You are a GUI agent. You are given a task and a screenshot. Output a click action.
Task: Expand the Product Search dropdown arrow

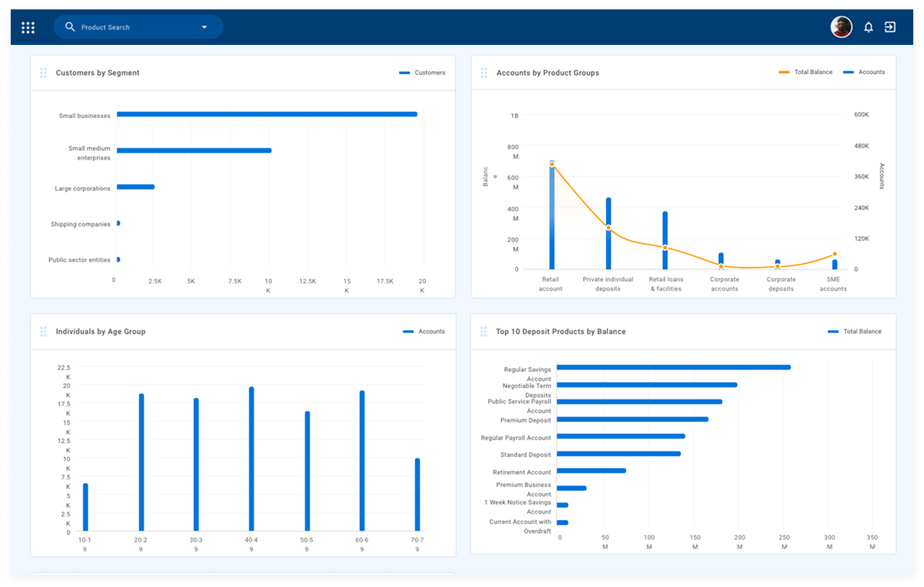tap(204, 28)
